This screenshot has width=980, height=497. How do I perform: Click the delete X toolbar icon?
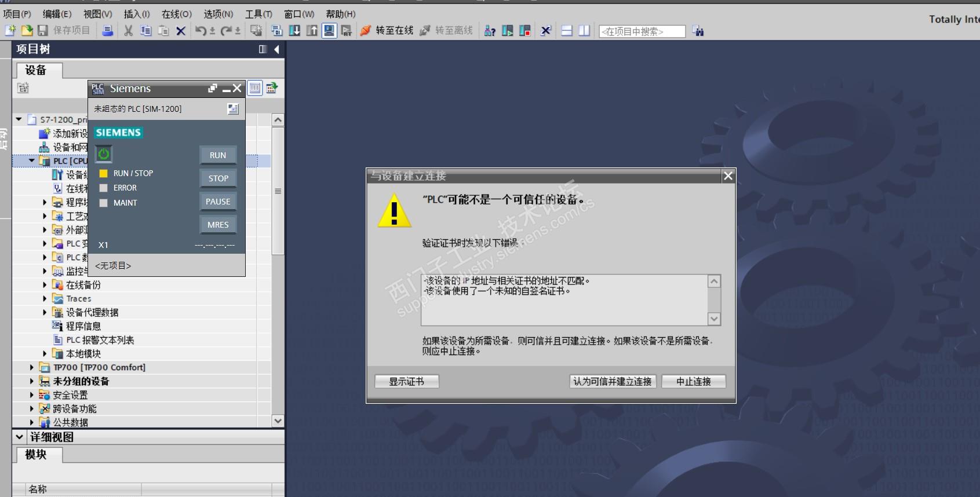click(181, 31)
